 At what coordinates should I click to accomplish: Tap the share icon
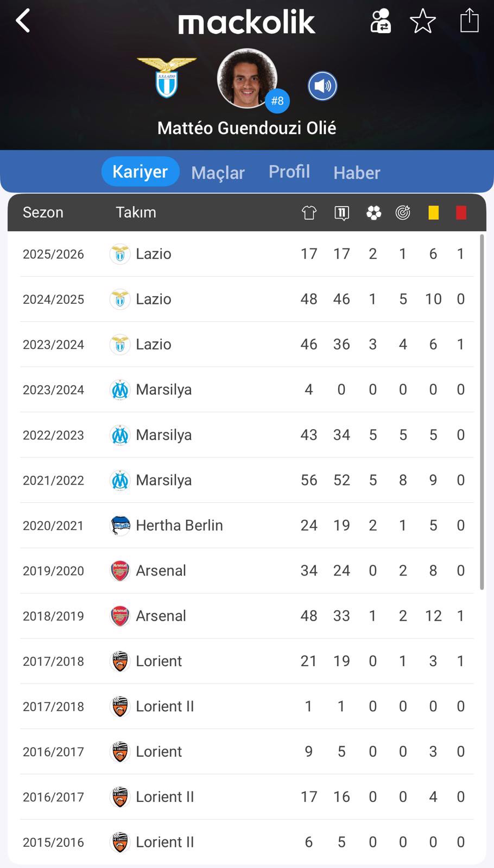[469, 22]
